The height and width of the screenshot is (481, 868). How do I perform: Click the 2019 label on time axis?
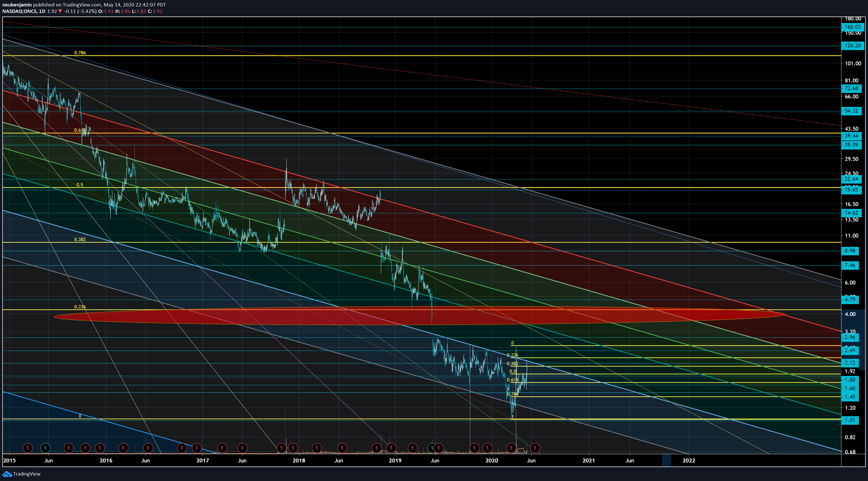coord(395,460)
